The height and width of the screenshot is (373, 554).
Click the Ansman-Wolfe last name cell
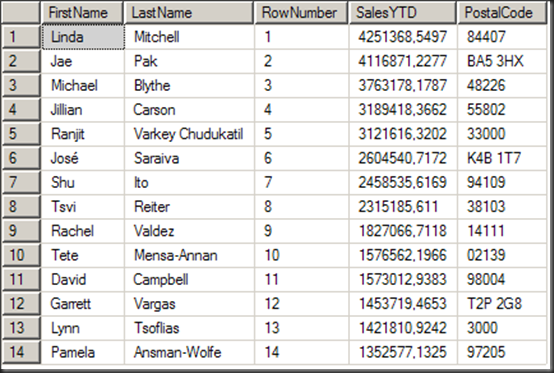tap(189, 352)
